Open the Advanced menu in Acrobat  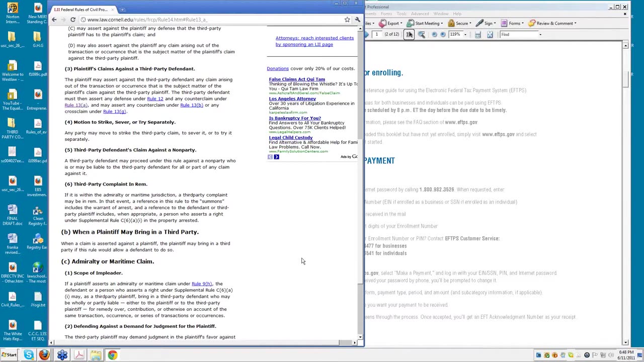tap(420, 14)
